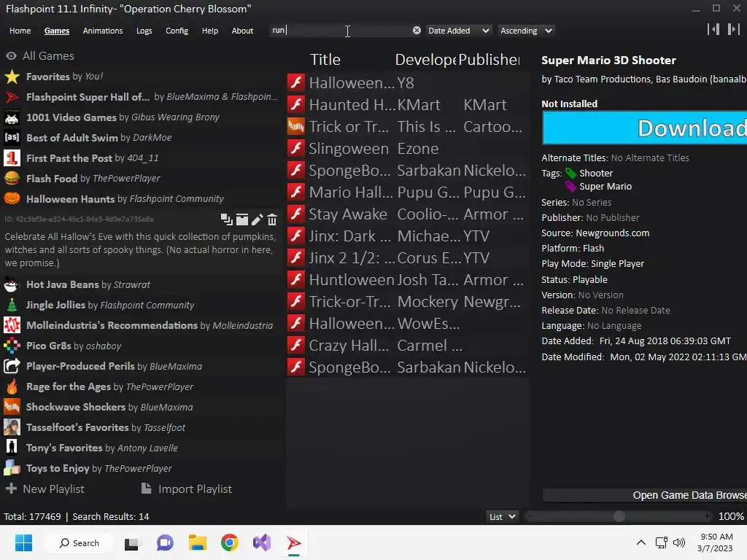Edit the Halloween Haunts playlist
The image size is (747, 560).
click(258, 219)
